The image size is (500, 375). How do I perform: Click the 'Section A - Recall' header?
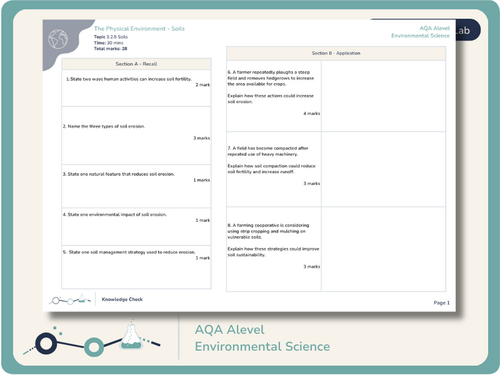(136, 64)
